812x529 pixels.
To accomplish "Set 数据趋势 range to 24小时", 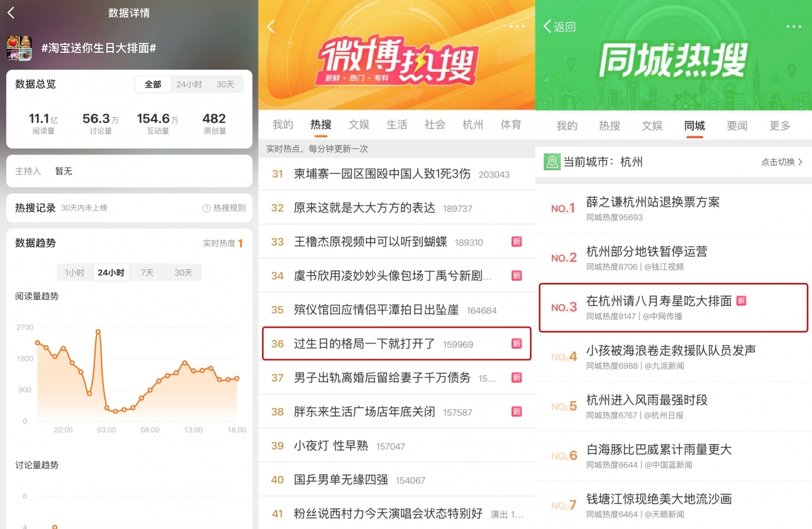I will click(111, 273).
